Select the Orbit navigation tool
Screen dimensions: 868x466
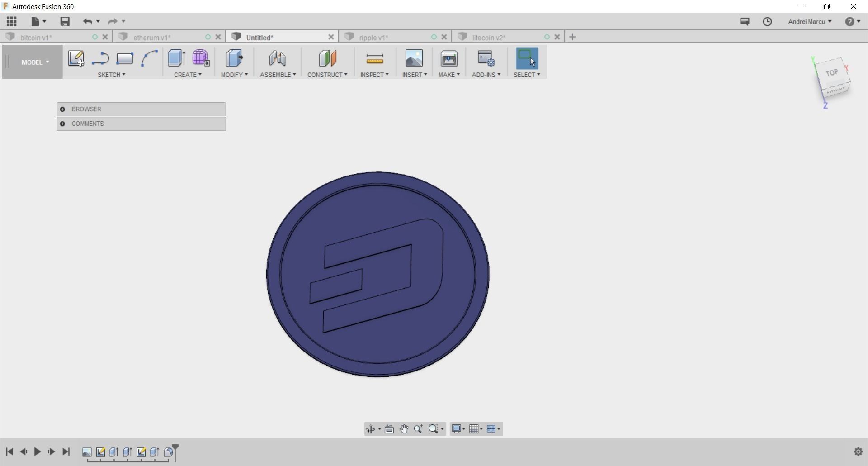point(371,429)
